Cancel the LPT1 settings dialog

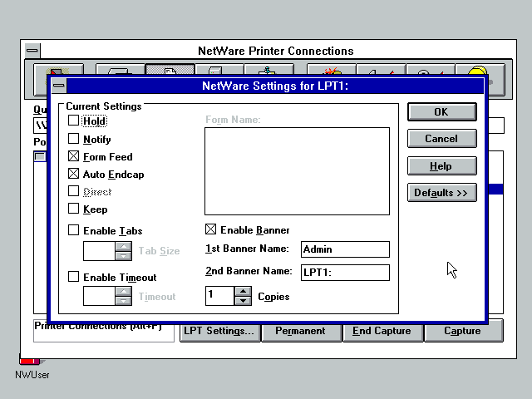point(441,139)
